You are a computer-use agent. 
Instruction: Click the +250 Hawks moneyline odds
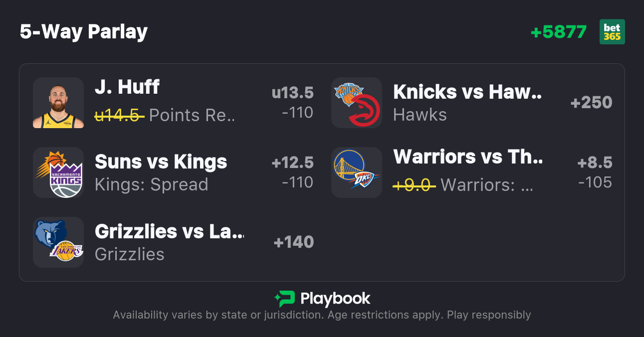(591, 103)
